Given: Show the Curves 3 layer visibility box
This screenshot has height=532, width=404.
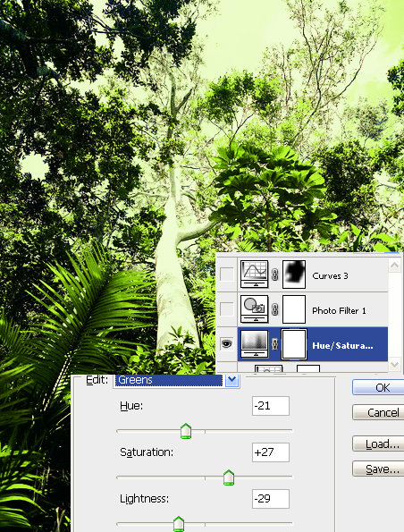Looking at the screenshot, I should pos(227,274).
